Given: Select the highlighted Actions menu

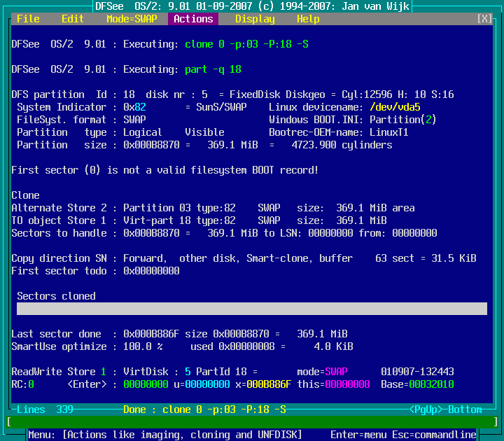Looking at the screenshot, I should (x=193, y=19).
